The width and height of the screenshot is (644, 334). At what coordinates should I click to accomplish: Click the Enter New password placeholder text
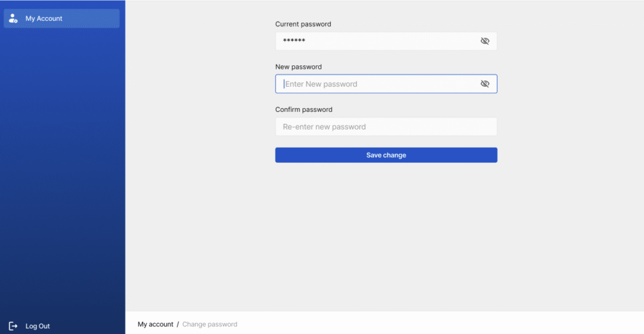point(321,84)
